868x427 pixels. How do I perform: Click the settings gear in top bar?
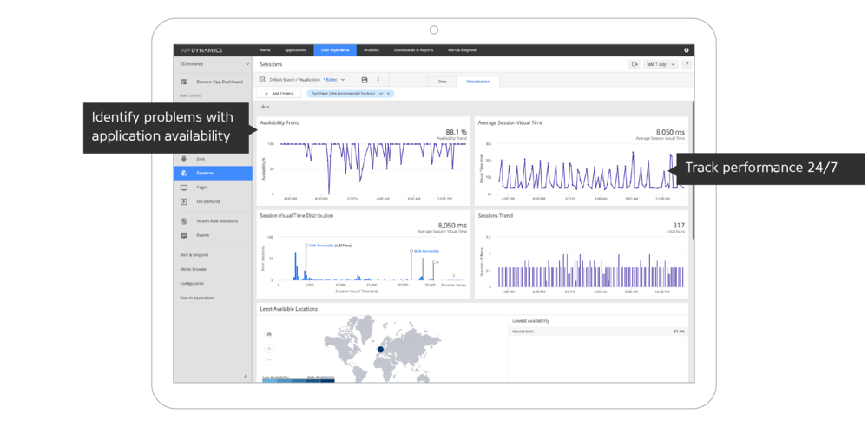[686, 50]
